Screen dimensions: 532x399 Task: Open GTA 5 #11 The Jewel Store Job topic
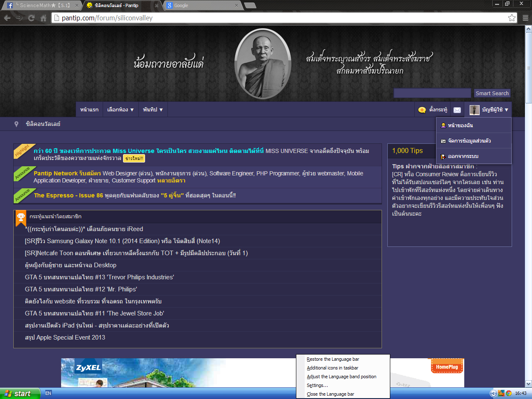[x=94, y=313]
